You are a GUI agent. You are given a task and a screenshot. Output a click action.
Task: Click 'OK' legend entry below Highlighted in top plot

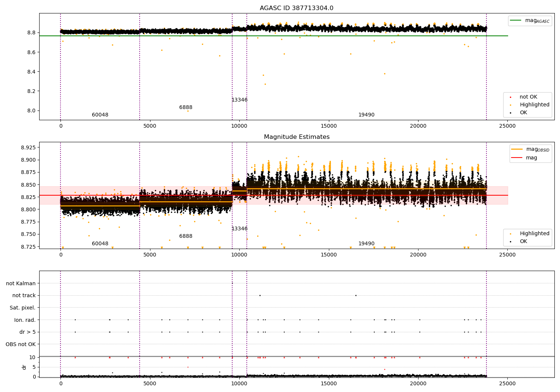point(523,113)
